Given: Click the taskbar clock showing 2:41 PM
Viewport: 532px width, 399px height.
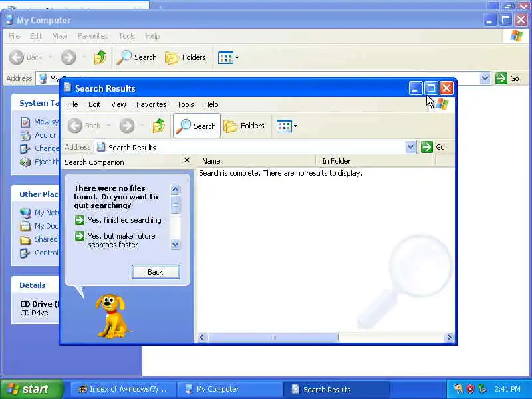Looking at the screenshot, I should pyautogui.click(x=507, y=389).
